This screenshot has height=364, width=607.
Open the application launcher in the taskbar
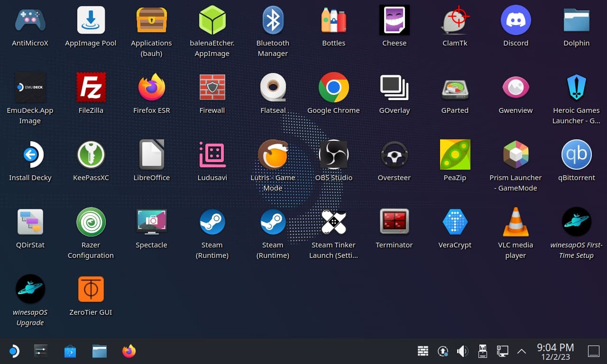(x=14, y=351)
